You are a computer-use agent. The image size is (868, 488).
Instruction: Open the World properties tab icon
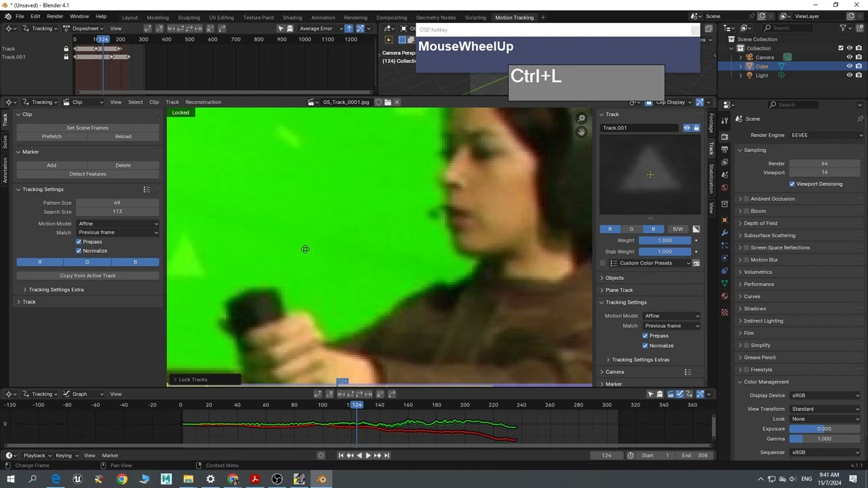(724, 188)
